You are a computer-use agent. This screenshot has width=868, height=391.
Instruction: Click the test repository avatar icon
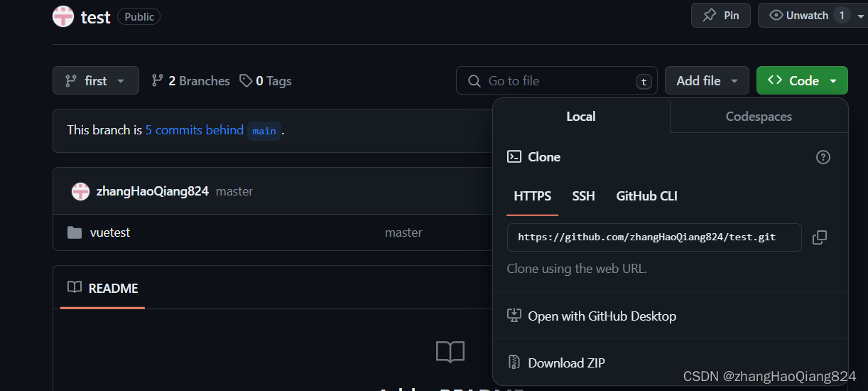coord(63,16)
